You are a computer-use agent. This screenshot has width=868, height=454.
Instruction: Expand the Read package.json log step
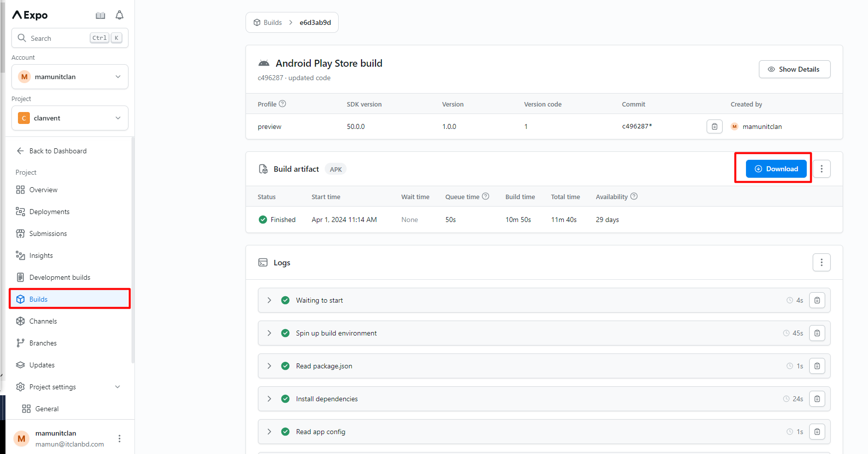pyautogui.click(x=269, y=366)
